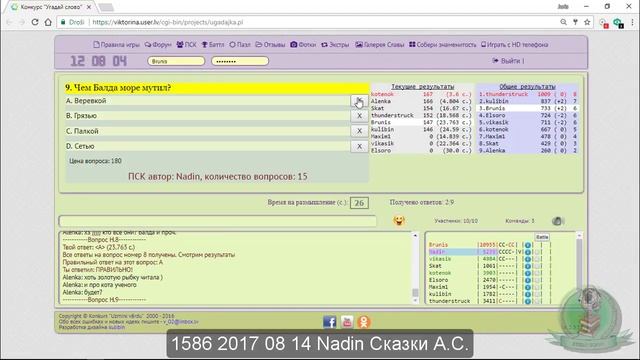
Task: Go back in browser history
Action: (x=9, y=22)
